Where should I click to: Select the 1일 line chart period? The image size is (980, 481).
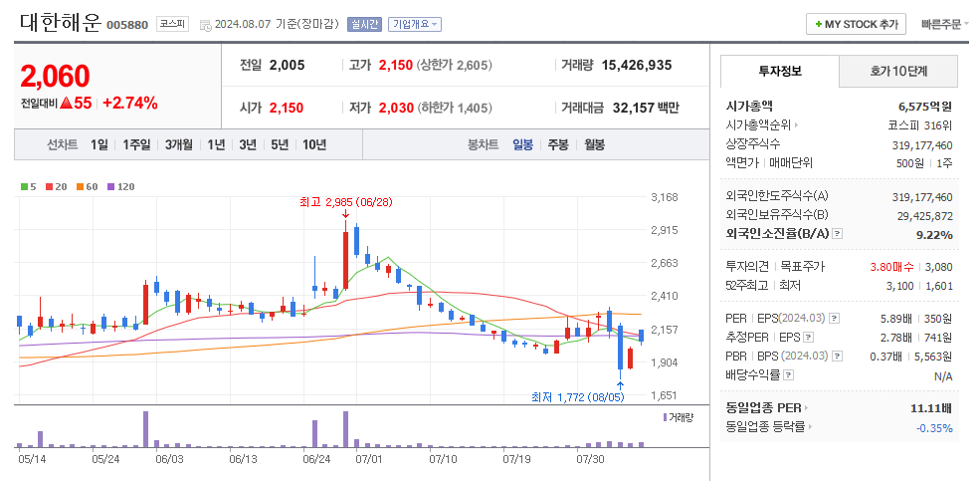98,145
